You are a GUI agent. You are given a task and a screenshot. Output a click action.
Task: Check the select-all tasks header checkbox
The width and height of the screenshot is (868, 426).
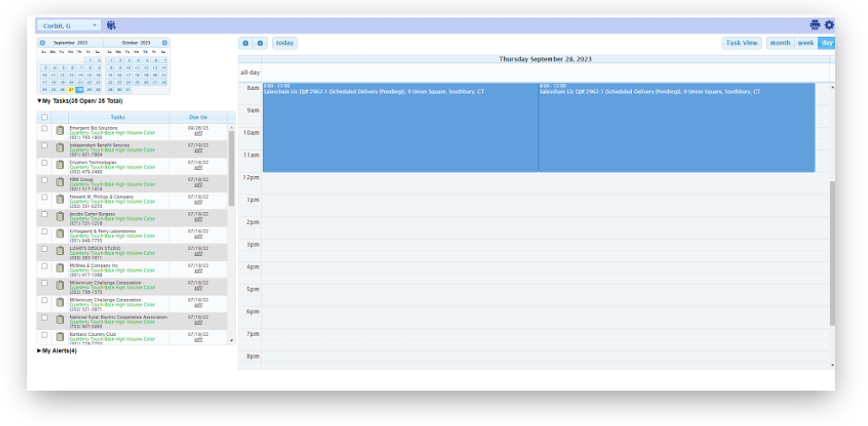pos(45,117)
